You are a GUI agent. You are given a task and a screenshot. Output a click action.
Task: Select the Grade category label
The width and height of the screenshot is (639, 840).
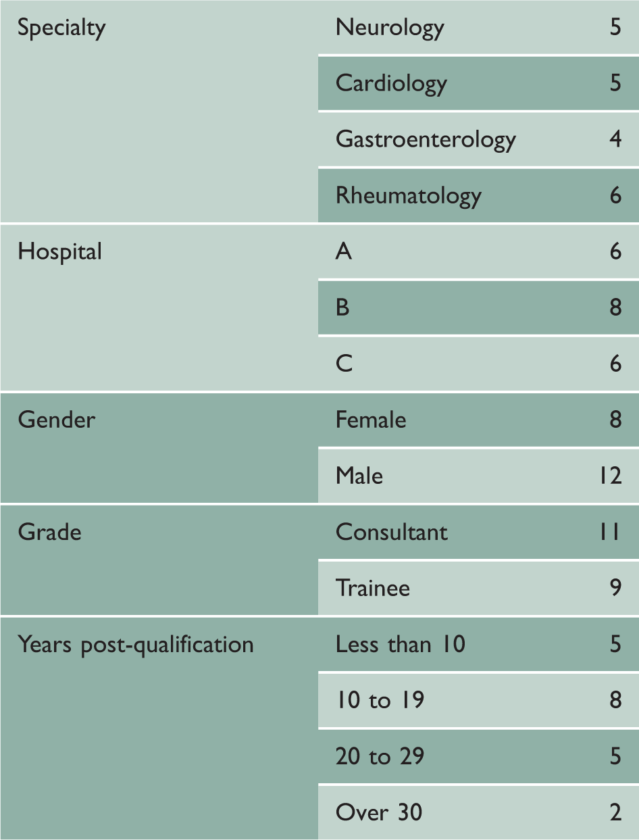(49, 532)
